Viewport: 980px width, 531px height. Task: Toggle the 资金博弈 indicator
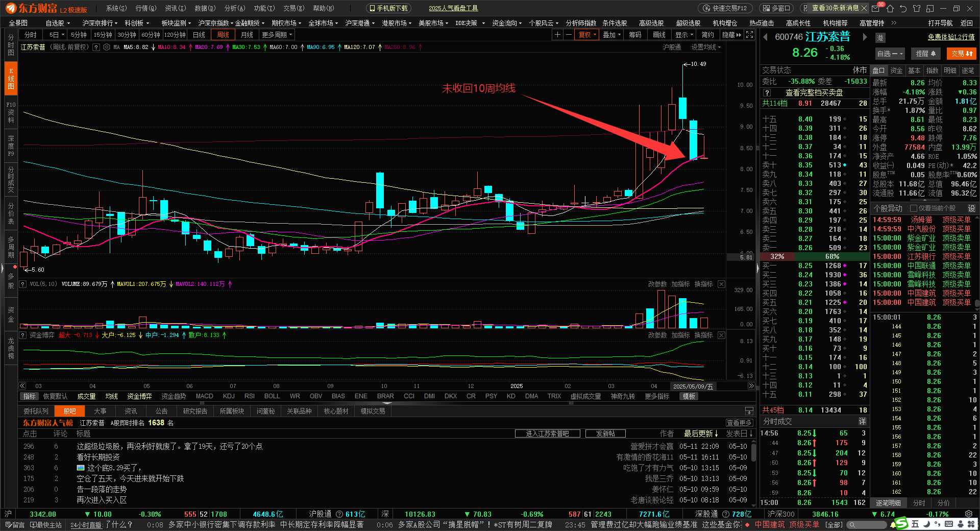point(139,396)
